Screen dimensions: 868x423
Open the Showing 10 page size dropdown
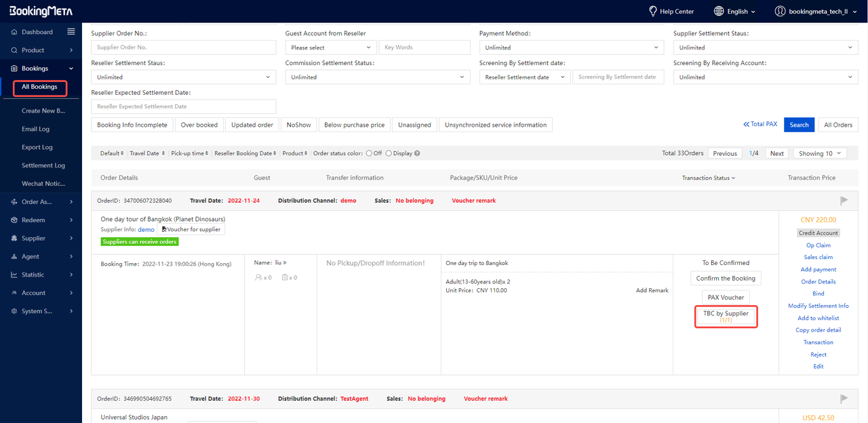tap(820, 153)
